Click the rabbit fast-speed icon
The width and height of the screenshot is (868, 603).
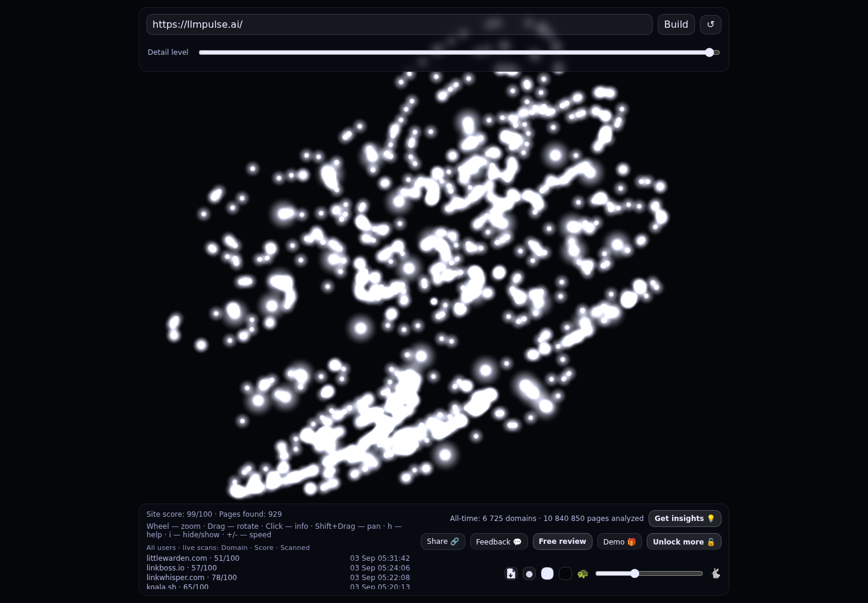click(x=715, y=573)
